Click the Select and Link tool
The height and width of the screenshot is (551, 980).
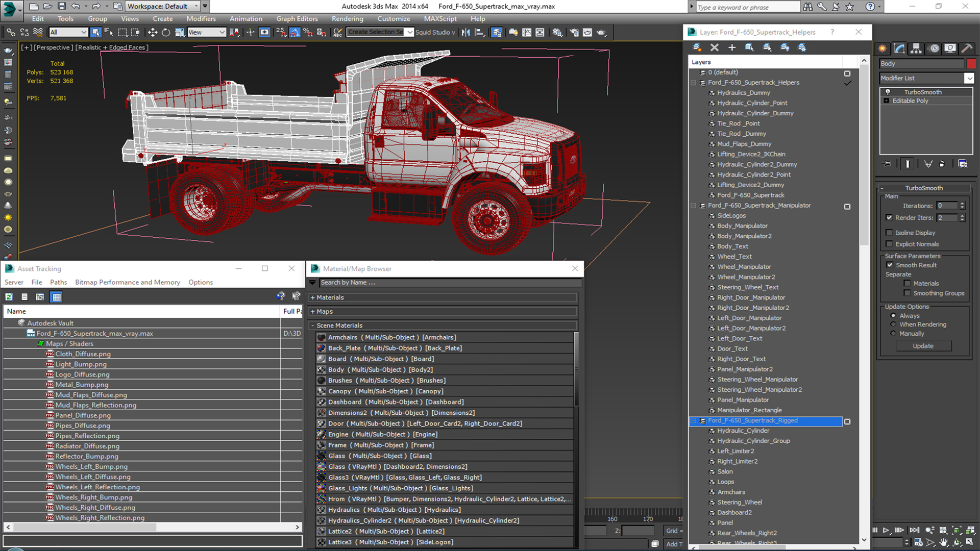pyautogui.click(x=11, y=32)
